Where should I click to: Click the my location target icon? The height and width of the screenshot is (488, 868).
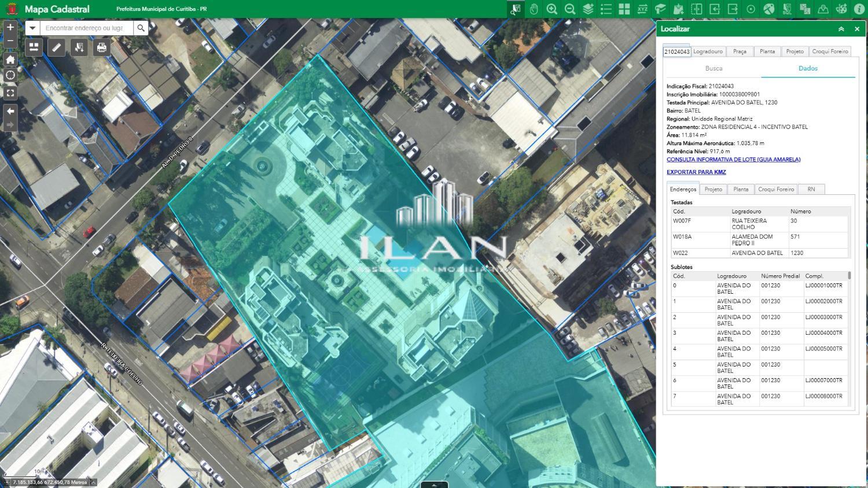[x=10, y=76]
